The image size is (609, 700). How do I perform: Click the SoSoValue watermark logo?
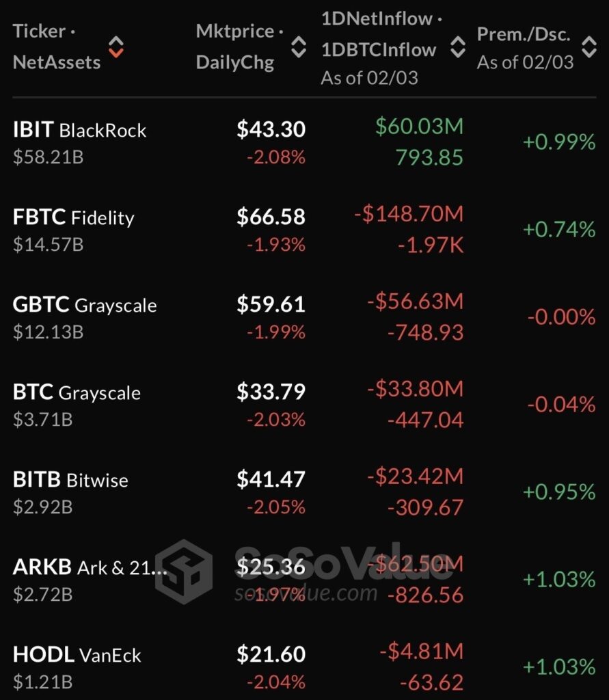pyautogui.click(x=183, y=571)
